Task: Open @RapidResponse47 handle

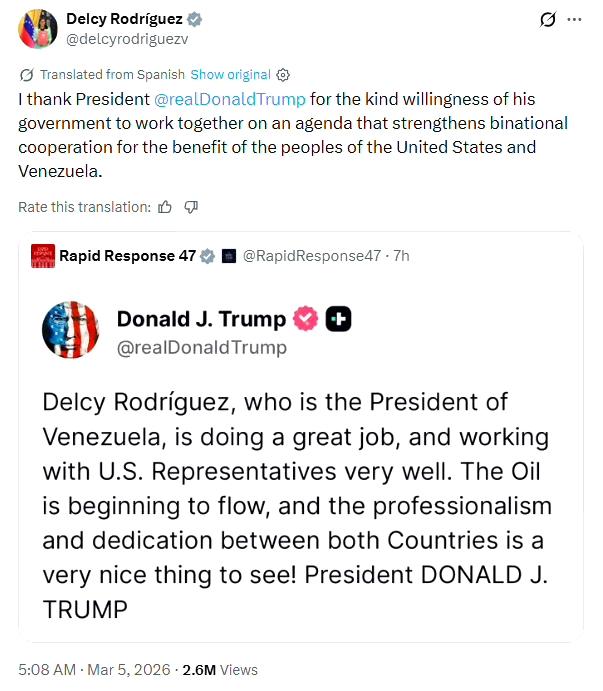Action: pos(312,256)
